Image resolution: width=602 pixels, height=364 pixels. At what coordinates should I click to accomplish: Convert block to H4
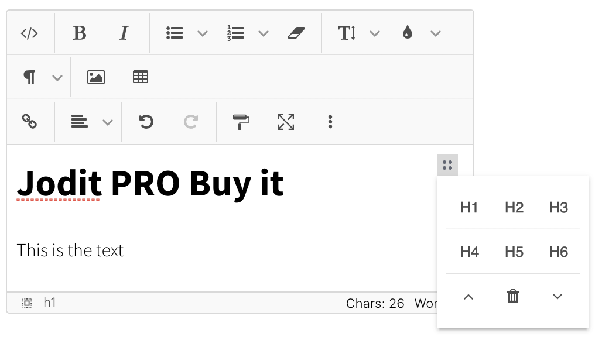pyautogui.click(x=469, y=252)
